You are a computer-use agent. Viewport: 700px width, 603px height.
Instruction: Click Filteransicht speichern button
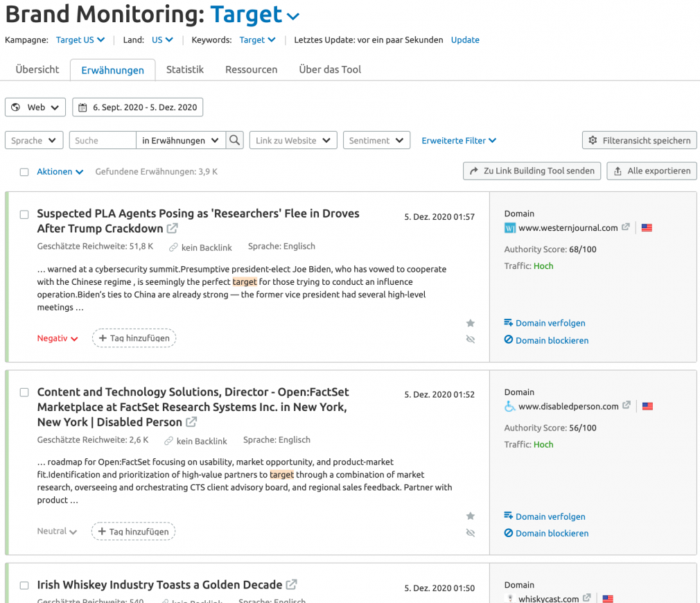coord(639,140)
